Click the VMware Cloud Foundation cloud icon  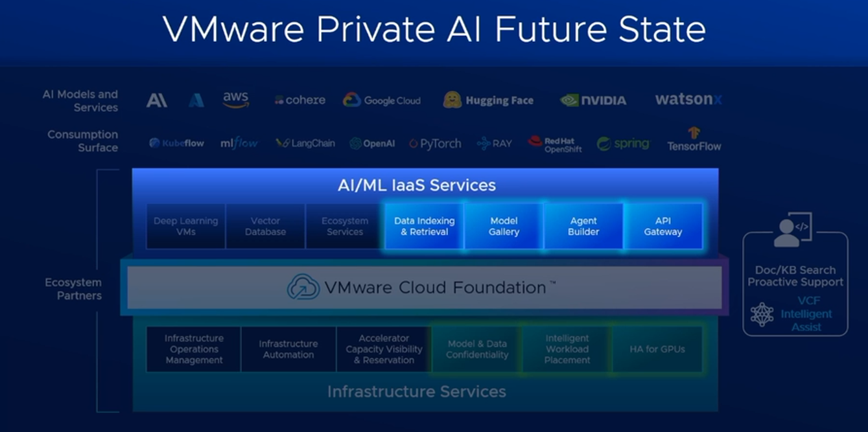[x=303, y=287]
